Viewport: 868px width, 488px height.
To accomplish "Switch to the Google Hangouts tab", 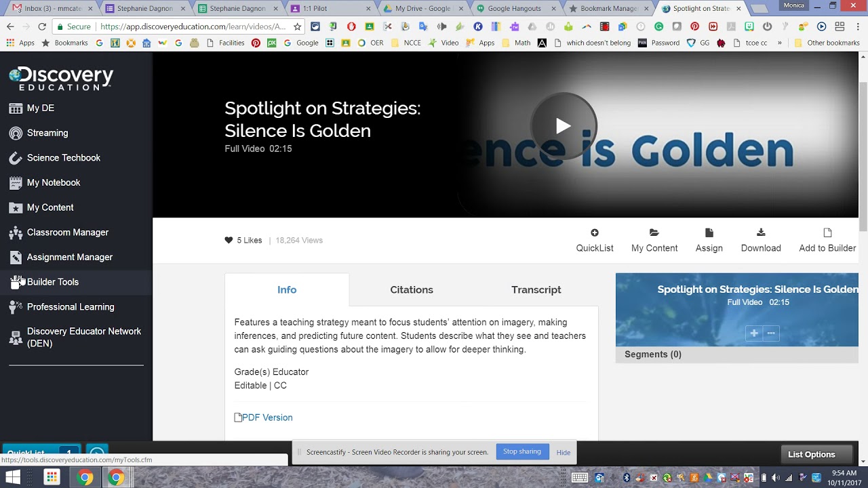I will 515,9.
